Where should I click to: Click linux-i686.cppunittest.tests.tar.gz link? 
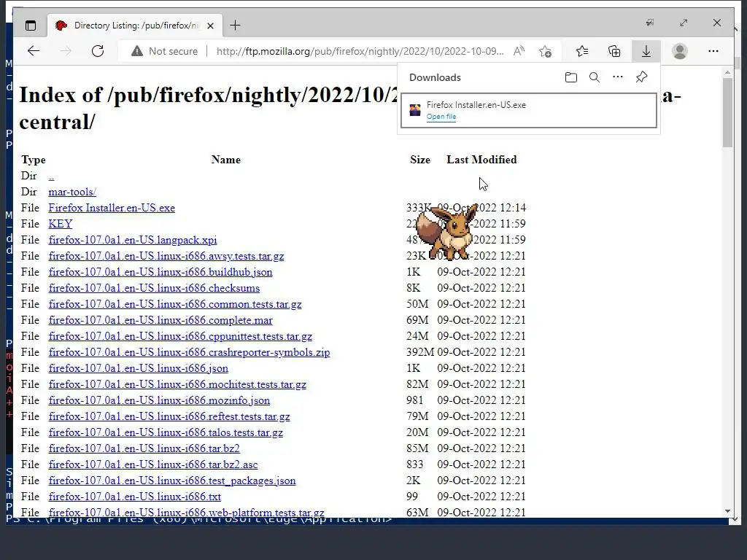180,336
